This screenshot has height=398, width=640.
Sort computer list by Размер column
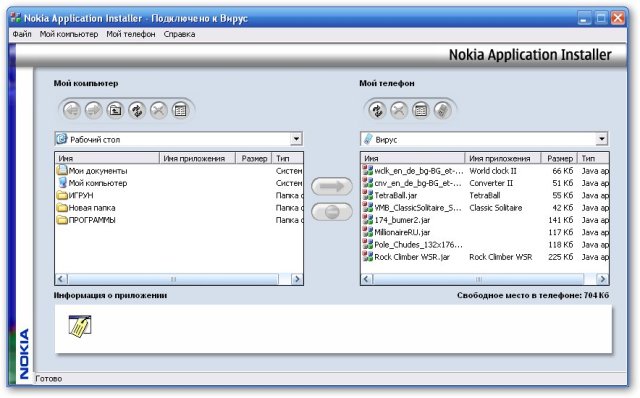pos(254,158)
